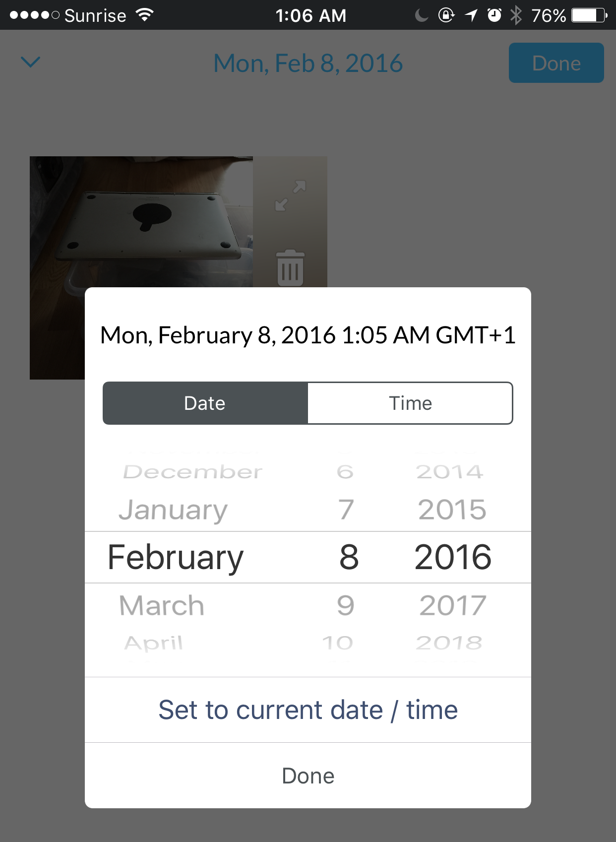Screen dimensions: 616x842
Task: Pick March in the month wheel
Action: (162, 605)
